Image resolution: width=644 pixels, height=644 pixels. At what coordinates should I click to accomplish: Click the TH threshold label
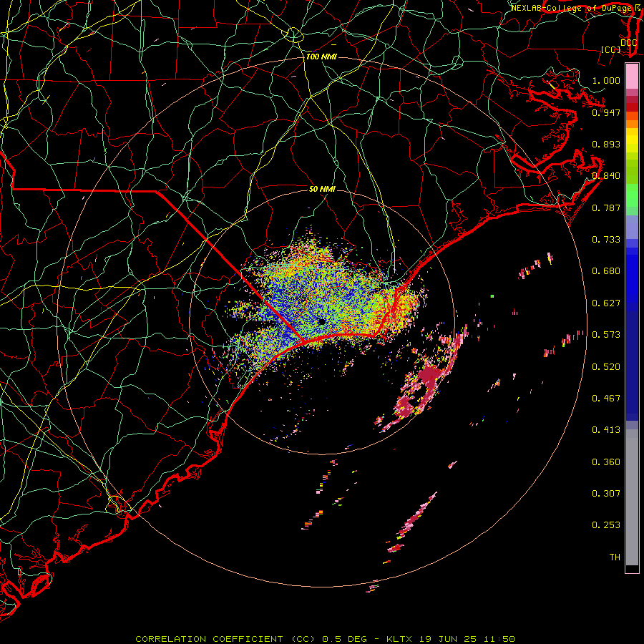[615, 557]
